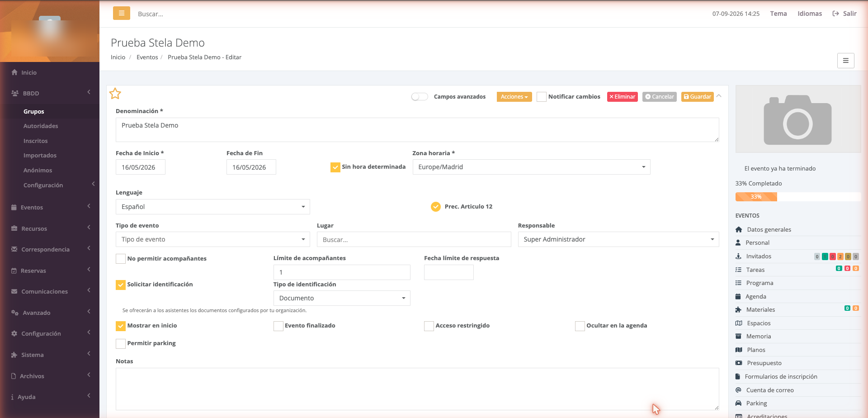Image resolution: width=868 pixels, height=418 pixels.
Task: Open Formularios de inscripción entry
Action: pos(798,376)
